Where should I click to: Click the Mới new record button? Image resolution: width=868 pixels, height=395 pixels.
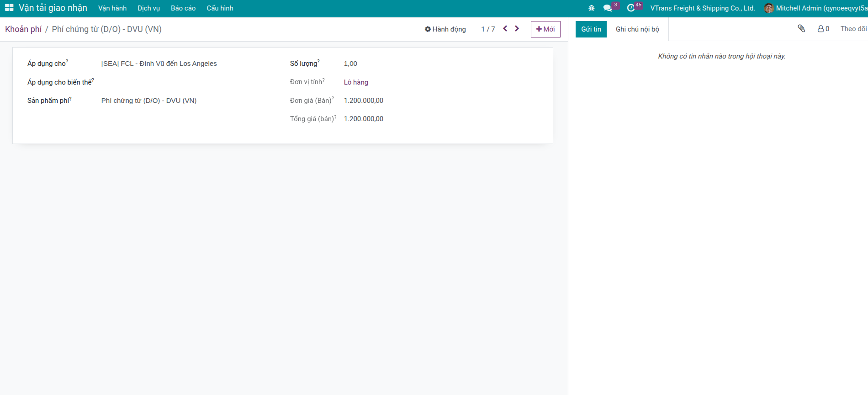[545, 29]
